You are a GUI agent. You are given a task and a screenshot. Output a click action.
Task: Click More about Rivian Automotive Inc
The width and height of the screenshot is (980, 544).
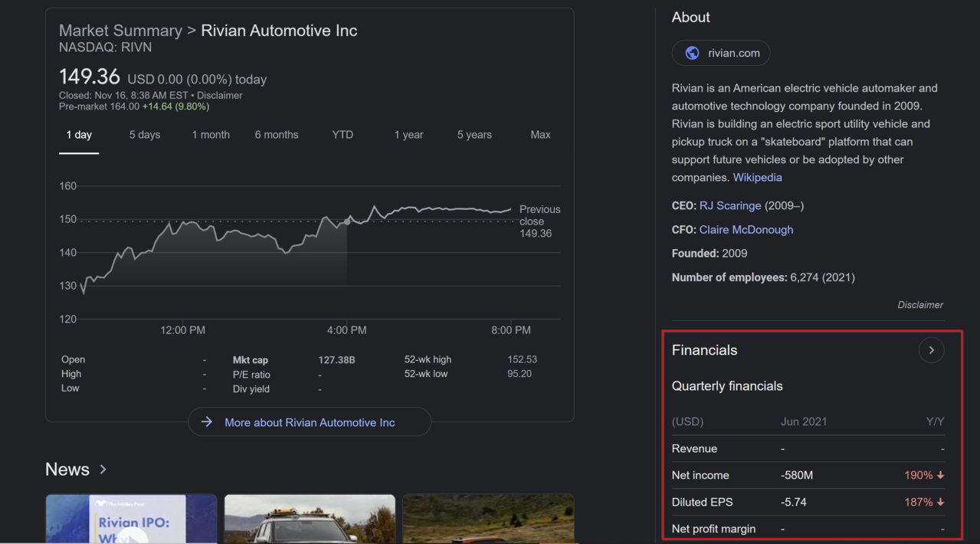click(x=310, y=422)
